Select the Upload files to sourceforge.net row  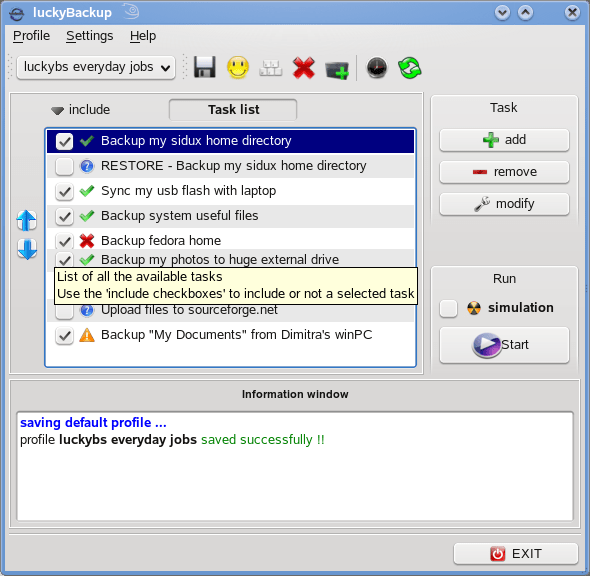(x=230, y=312)
